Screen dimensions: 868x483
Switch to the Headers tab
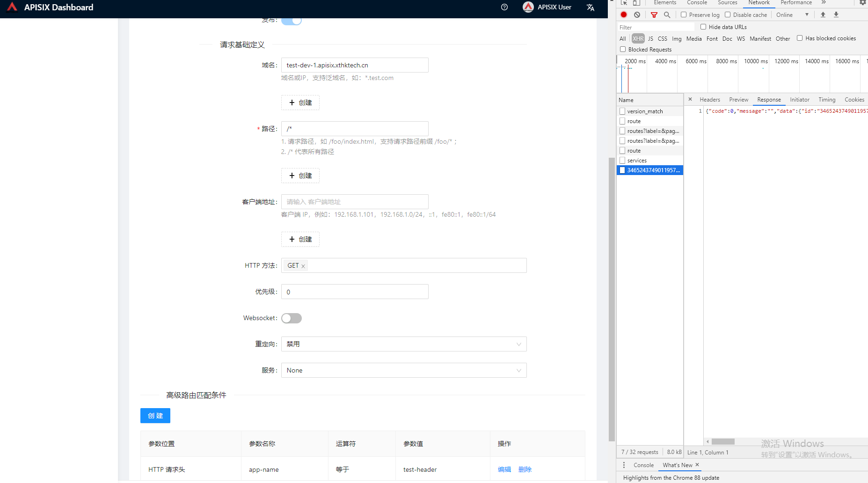coord(710,100)
